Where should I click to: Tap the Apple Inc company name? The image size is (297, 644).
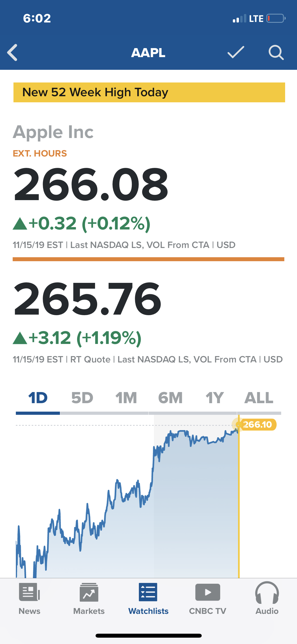click(53, 132)
